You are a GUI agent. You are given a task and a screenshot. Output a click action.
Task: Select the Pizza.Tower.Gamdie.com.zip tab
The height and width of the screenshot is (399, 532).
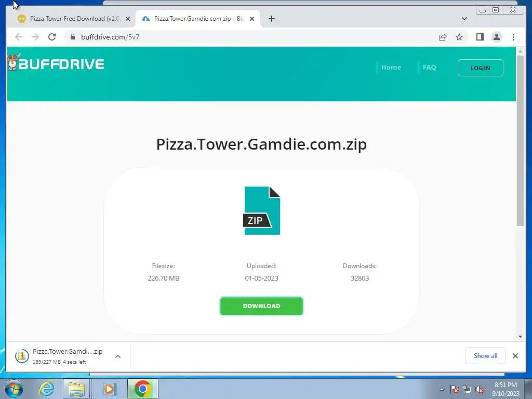click(198, 19)
